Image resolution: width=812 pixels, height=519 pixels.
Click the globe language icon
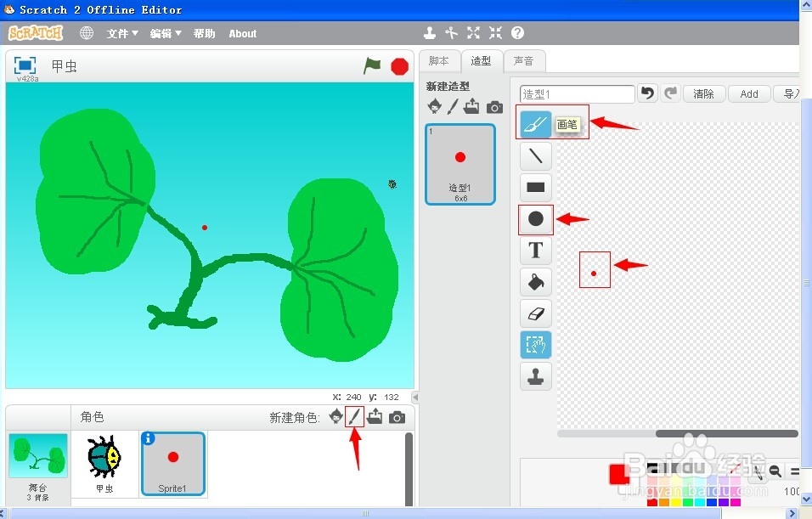[x=87, y=33]
